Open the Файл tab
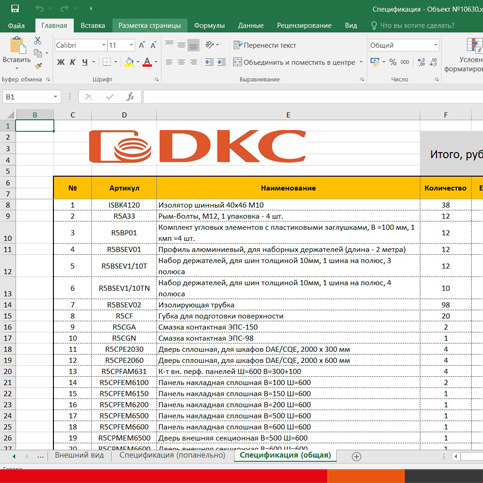 coord(16,26)
